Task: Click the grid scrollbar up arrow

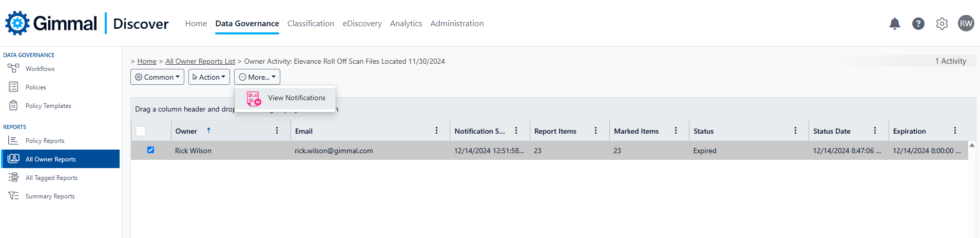Action: click(971, 145)
